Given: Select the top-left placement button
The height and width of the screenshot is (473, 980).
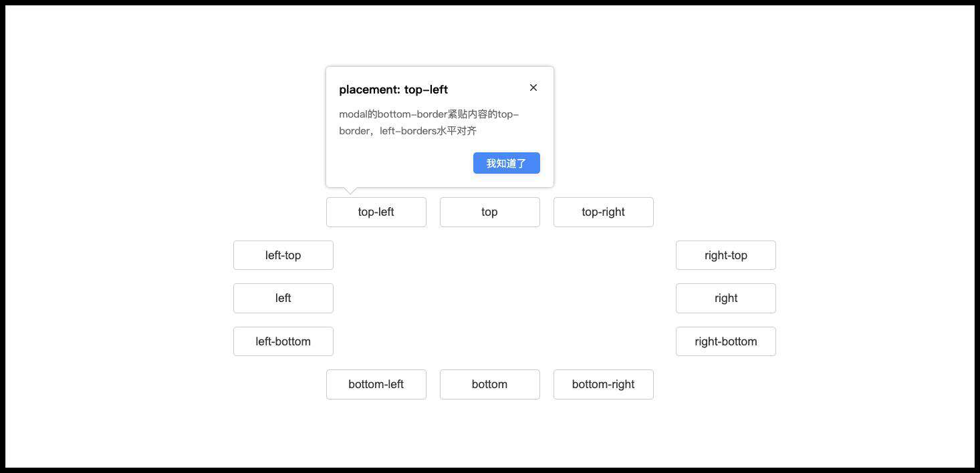Looking at the screenshot, I should (x=376, y=212).
